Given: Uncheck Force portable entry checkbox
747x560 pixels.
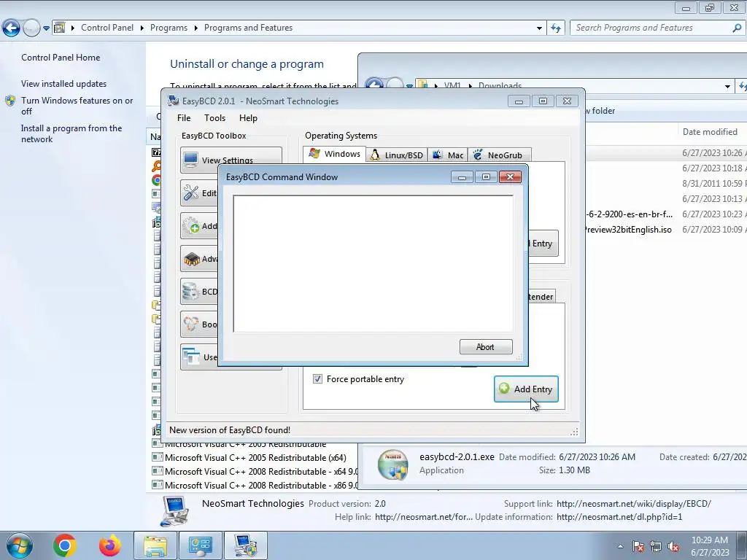Looking at the screenshot, I should [317, 379].
